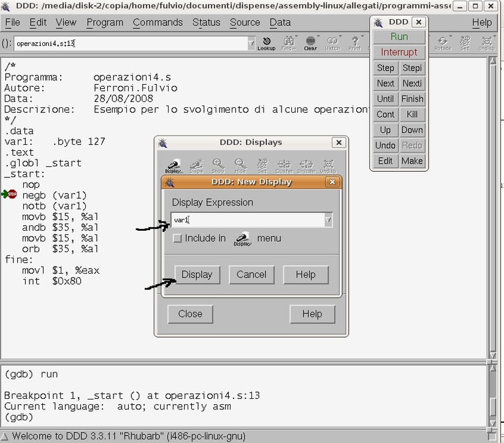The height and width of the screenshot is (443, 504).
Task: Open the Program menu
Action: (105, 23)
